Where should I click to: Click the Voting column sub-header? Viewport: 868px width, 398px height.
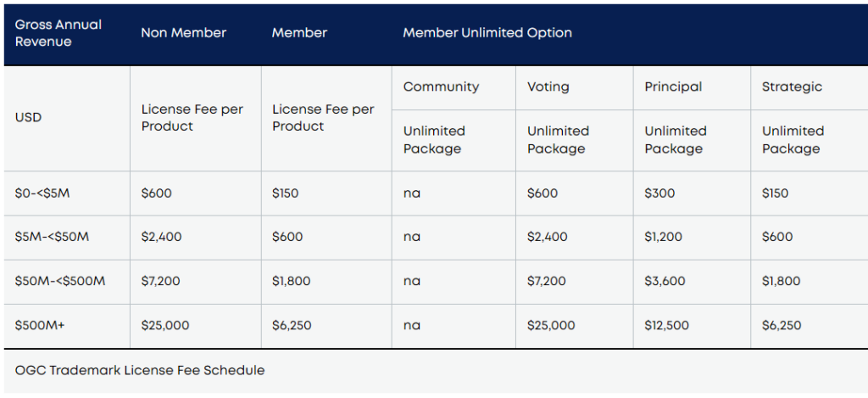tap(548, 87)
